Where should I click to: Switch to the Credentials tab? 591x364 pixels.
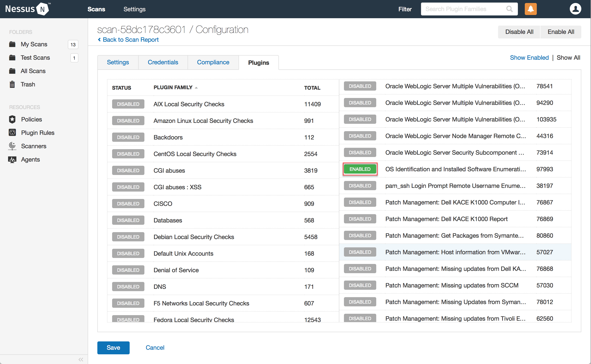point(163,62)
